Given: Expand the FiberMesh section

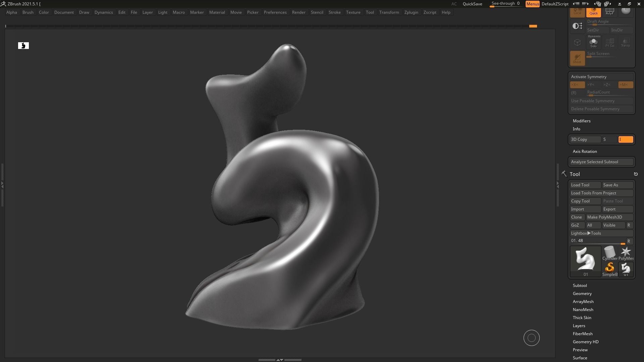Looking at the screenshot, I should coord(583,334).
